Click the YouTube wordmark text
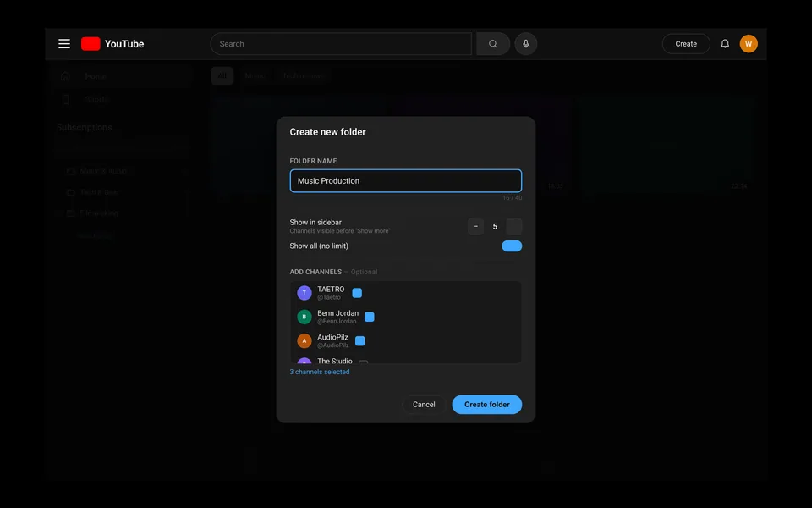Viewport: 812px width, 508px height. tap(124, 44)
